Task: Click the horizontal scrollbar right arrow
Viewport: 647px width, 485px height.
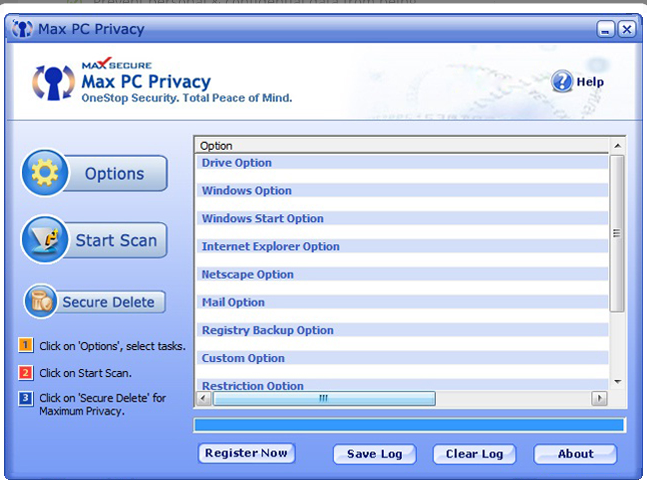Action: point(599,398)
